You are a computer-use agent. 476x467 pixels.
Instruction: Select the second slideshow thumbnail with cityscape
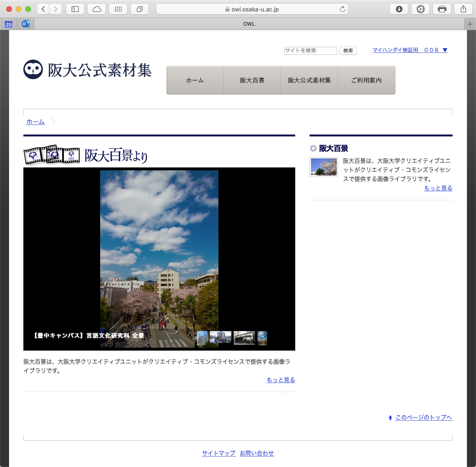coord(220,338)
